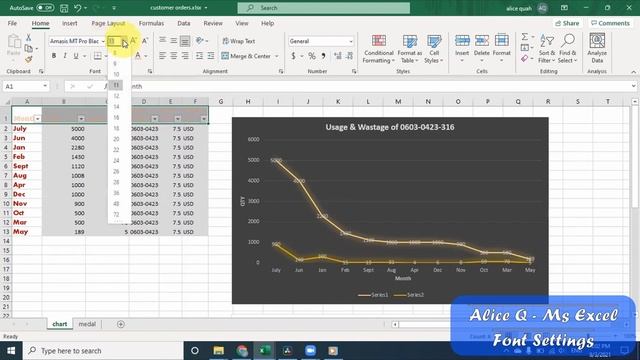Click the Percent Style icon
The width and height of the screenshot is (640, 360).
pyautogui.click(x=312, y=56)
